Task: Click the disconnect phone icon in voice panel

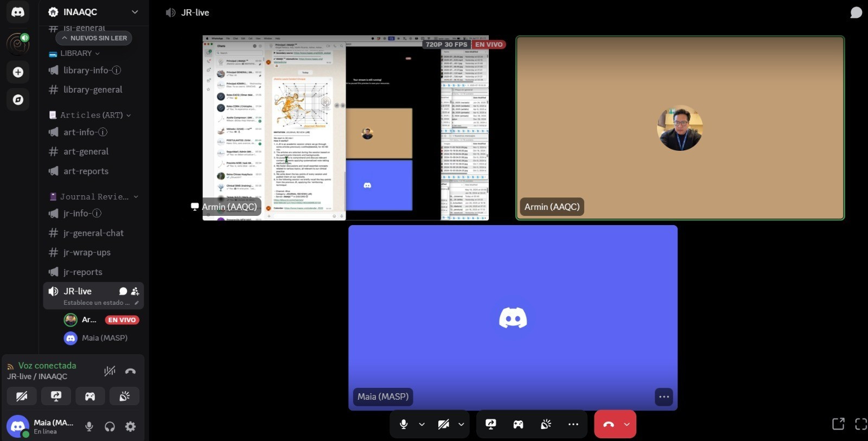Action: coord(130,372)
